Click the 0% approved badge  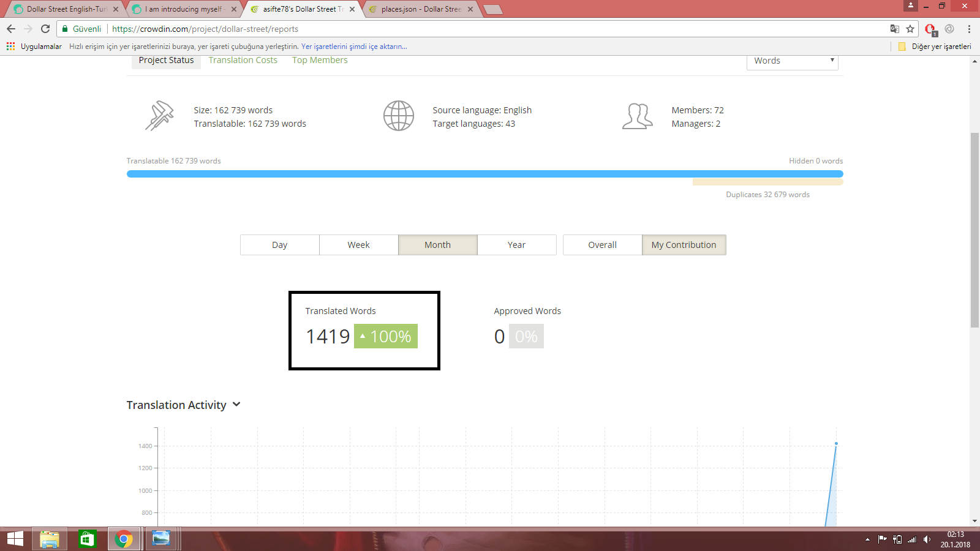point(526,336)
